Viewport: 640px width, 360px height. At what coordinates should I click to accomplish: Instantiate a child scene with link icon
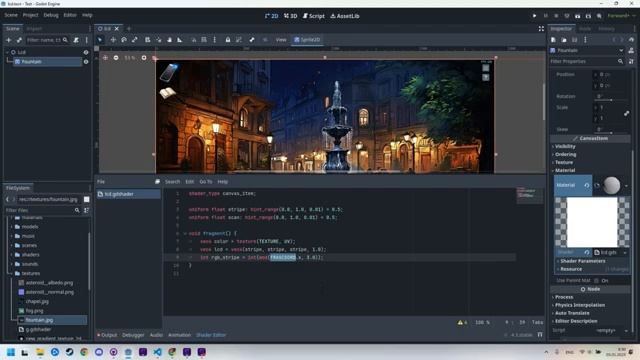tap(19, 40)
